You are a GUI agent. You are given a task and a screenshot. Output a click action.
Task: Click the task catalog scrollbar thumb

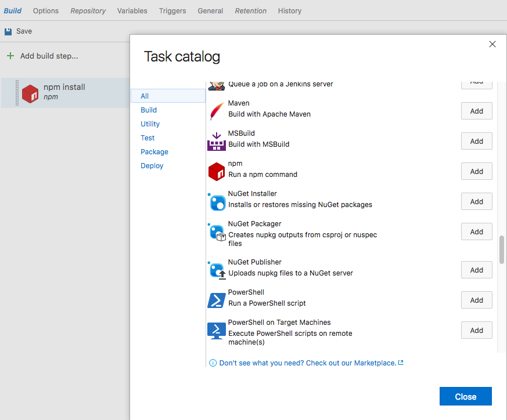click(x=502, y=250)
